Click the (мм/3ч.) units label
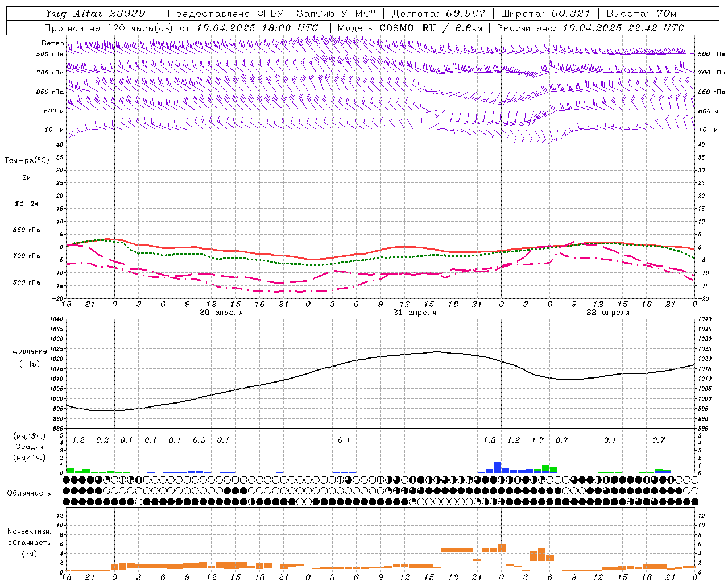Viewport: 728px width, 582px height. click(30, 436)
